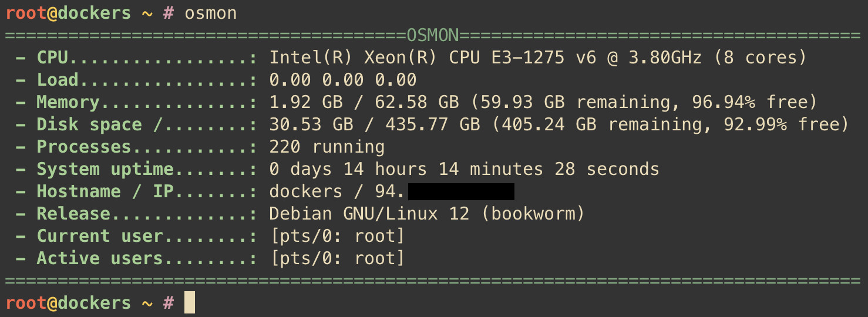Select the Disk space label

[x=89, y=124]
